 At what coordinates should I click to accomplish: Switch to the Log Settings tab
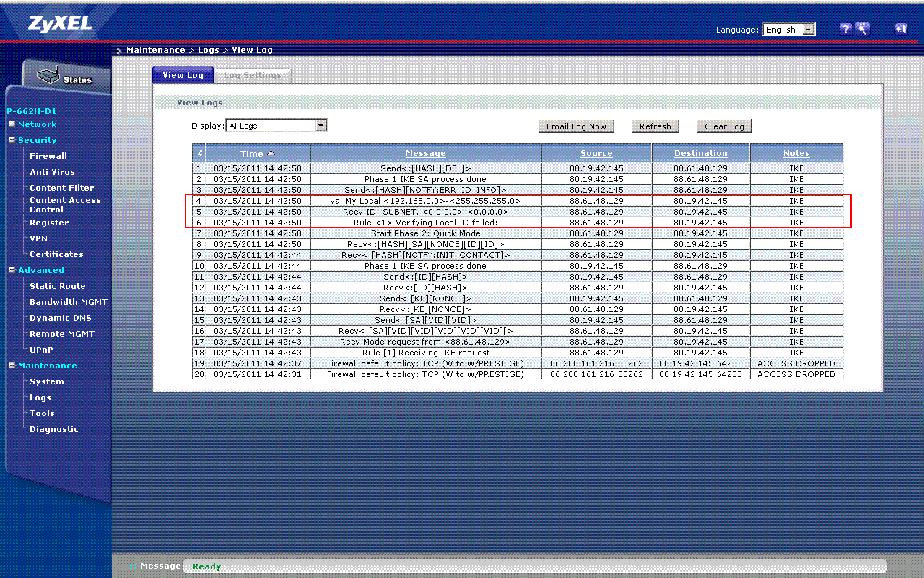(x=252, y=75)
